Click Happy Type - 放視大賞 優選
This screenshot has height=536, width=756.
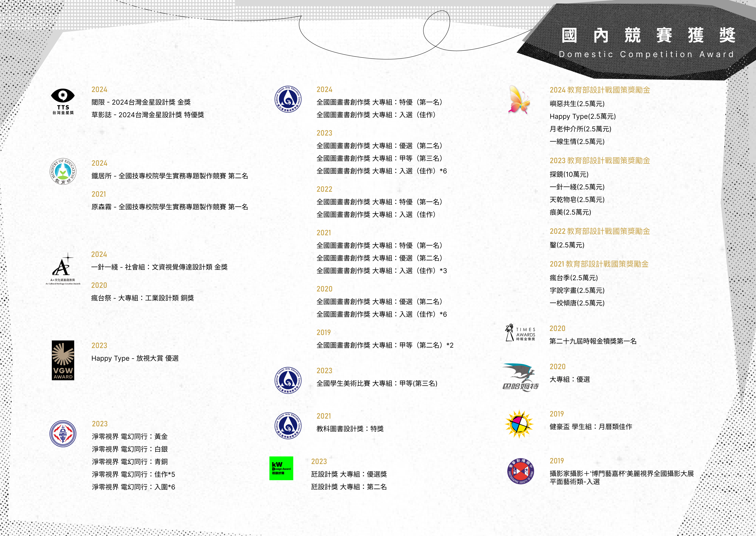point(135,358)
